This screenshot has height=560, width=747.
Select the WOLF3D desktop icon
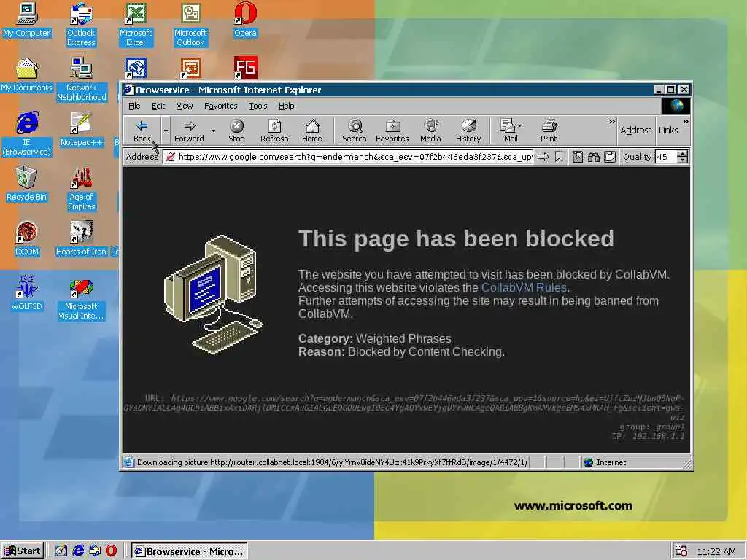click(27, 293)
